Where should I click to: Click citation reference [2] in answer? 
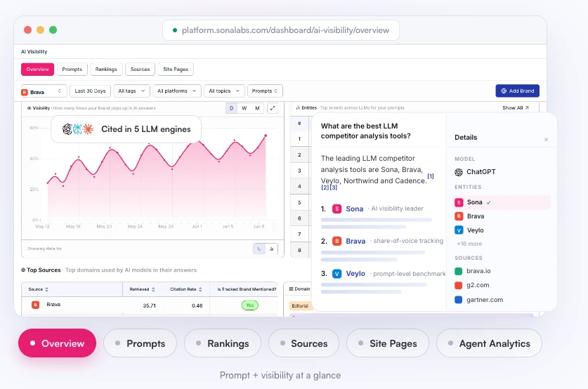325,187
